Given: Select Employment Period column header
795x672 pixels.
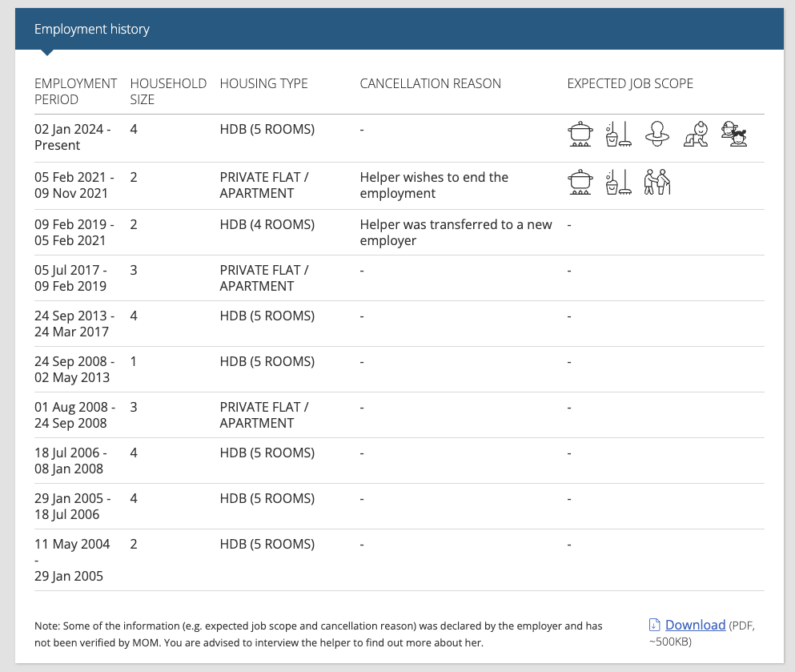Looking at the screenshot, I should coord(75,91).
